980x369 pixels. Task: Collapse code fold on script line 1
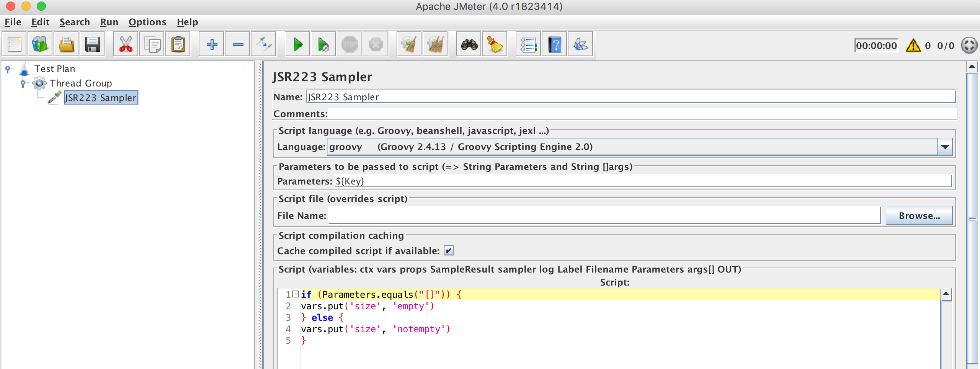click(x=295, y=294)
